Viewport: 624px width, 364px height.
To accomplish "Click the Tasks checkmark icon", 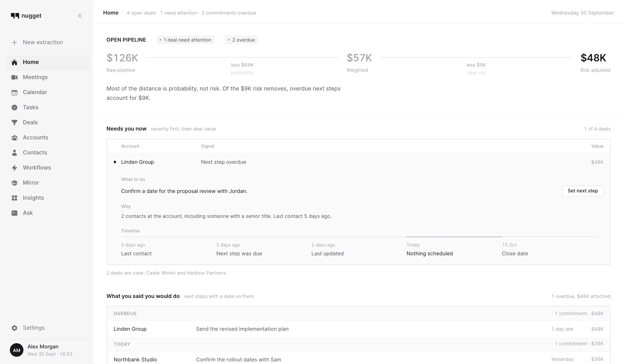I will click(x=15, y=107).
